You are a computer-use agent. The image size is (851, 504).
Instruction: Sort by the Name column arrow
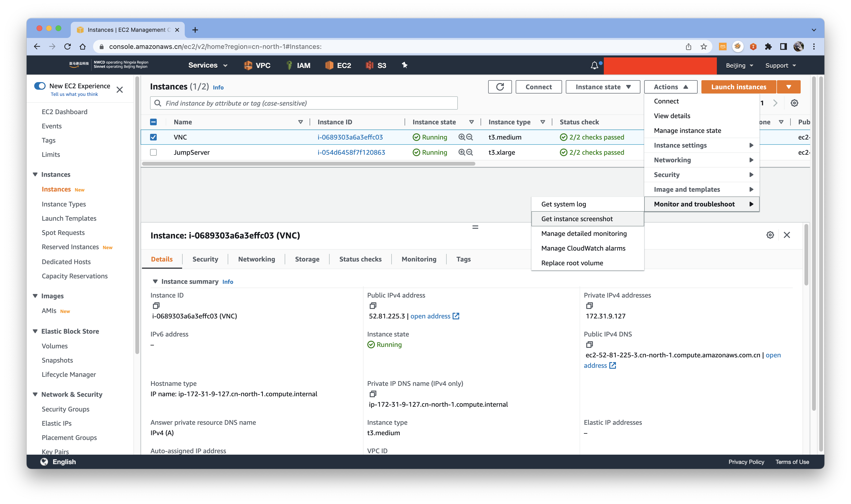click(300, 122)
